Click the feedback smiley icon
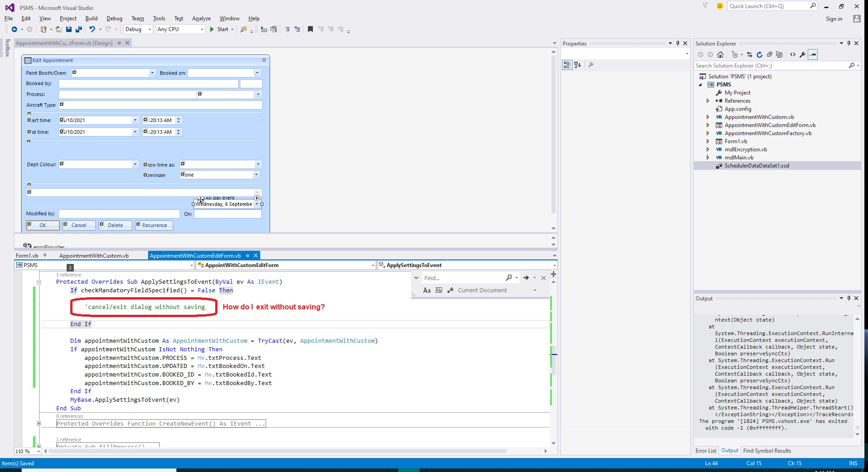Image resolution: width=868 pixels, height=472 pixels. pyautogui.click(x=720, y=6)
